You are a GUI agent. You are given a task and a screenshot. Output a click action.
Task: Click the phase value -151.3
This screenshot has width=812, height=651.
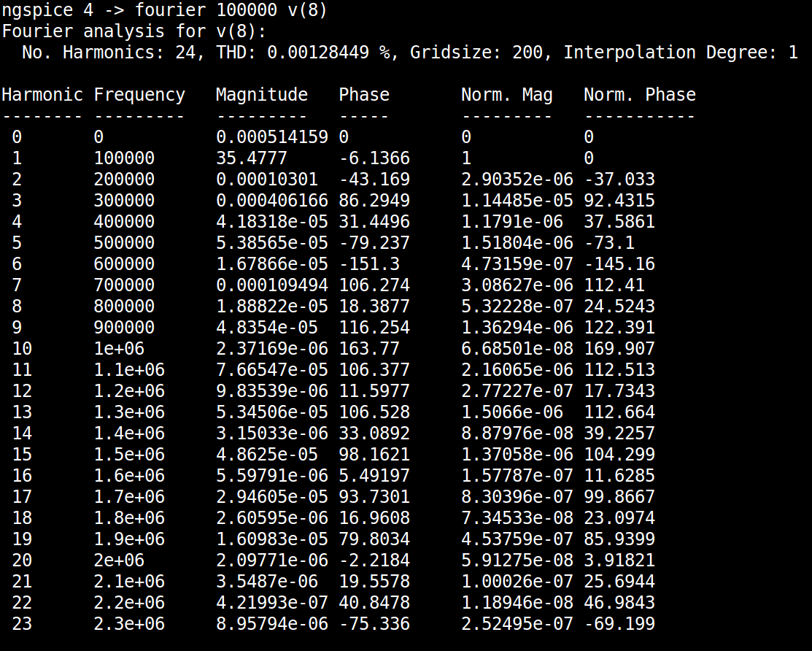click(x=368, y=264)
